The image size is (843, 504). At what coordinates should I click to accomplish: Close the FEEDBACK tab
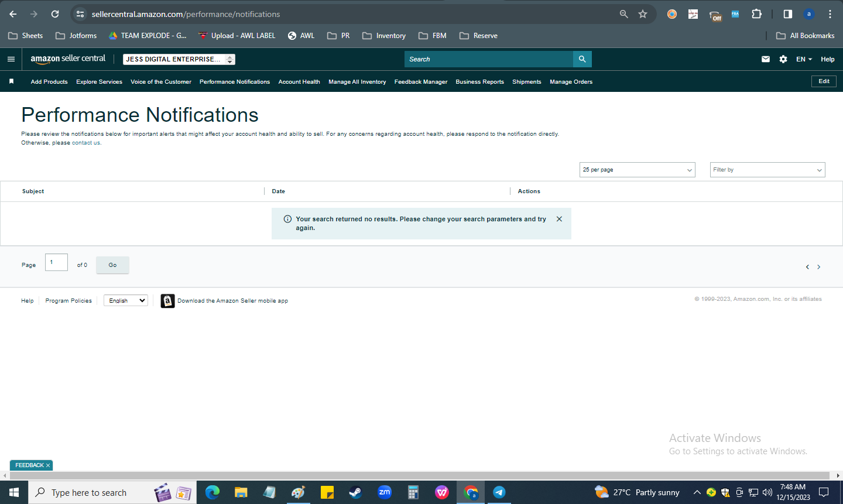pos(48,465)
